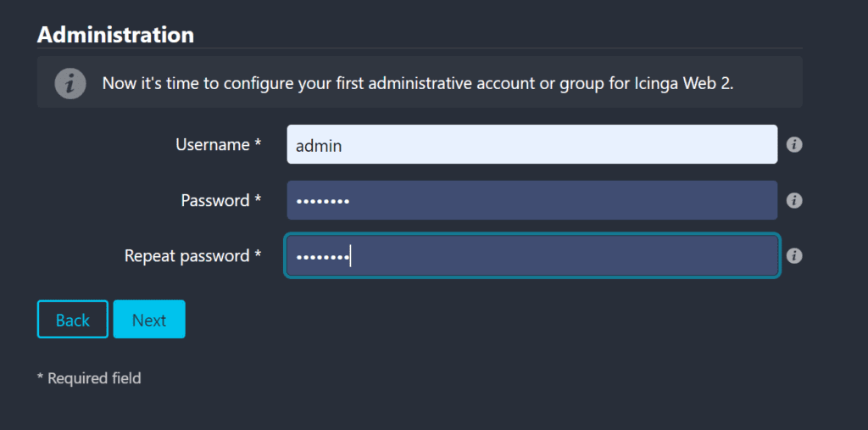The width and height of the screenshot is (868, 430).
Task: Focus the Username input field
Action: tap(531, 145)
